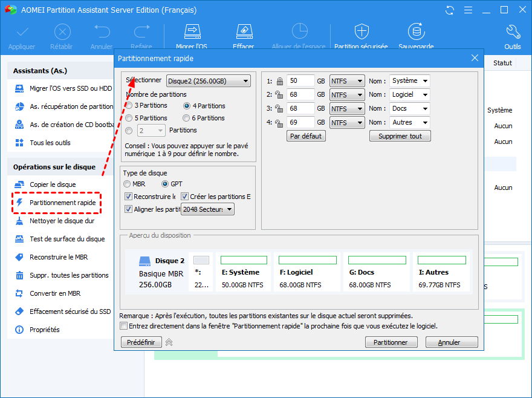Click the Rétablir toolbar icon
This screenshot has width=532, height=398.
point(62,32)
